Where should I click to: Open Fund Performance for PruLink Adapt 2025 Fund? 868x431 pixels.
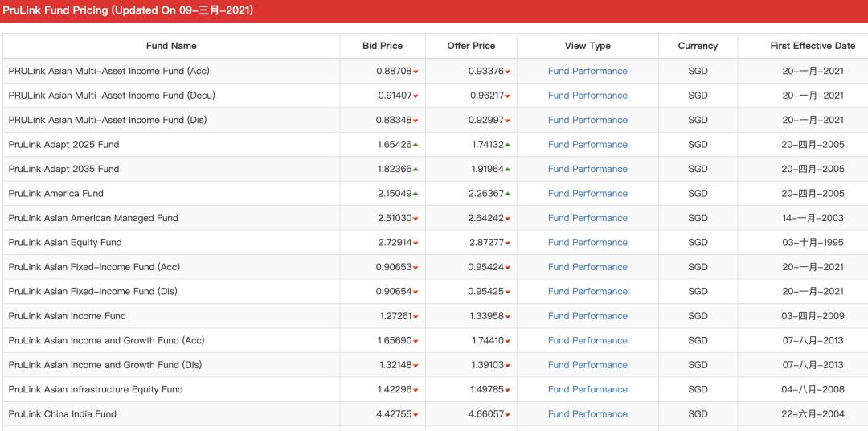(588, 145)
